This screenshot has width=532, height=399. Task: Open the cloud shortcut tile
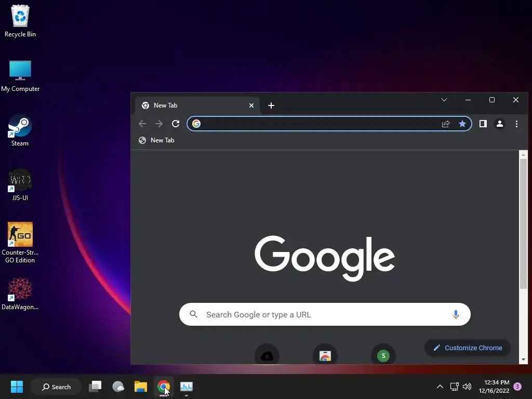267,355
